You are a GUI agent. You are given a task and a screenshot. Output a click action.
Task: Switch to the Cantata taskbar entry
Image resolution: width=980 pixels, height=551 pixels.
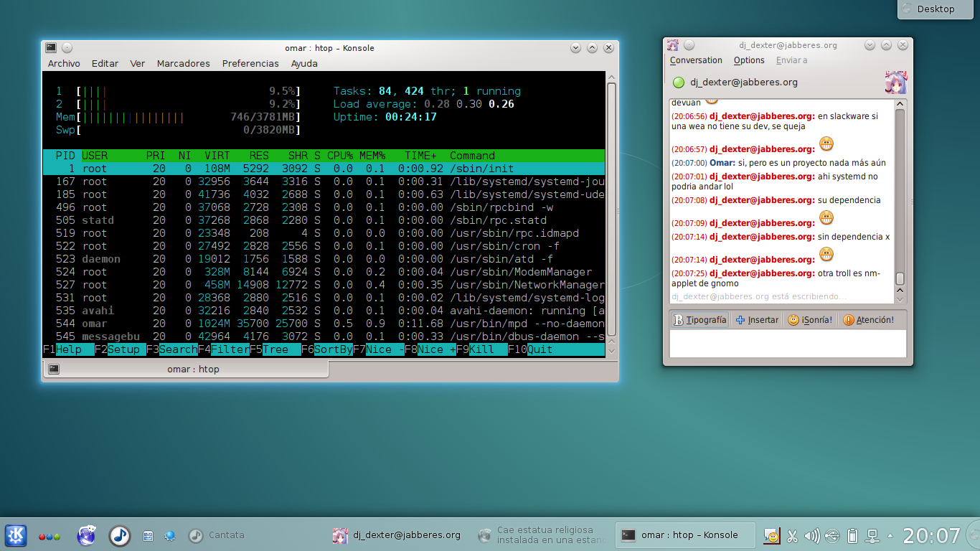(x=217, y=535)
